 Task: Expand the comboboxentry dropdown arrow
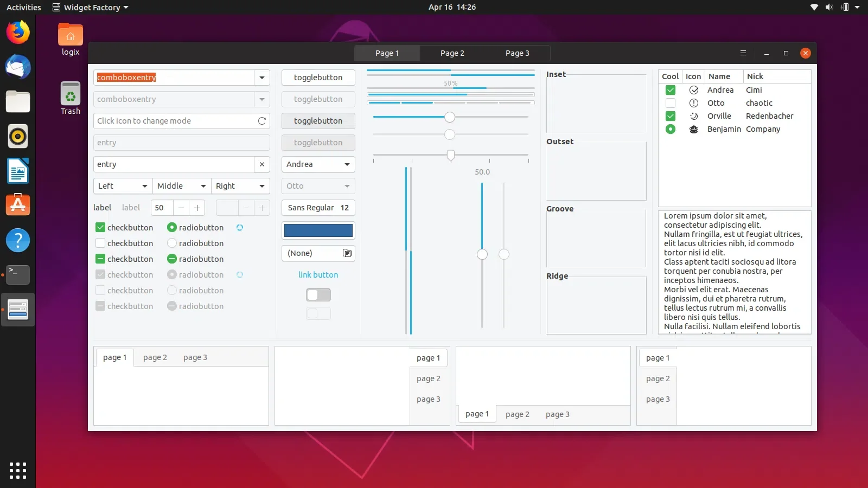(261, 78)
